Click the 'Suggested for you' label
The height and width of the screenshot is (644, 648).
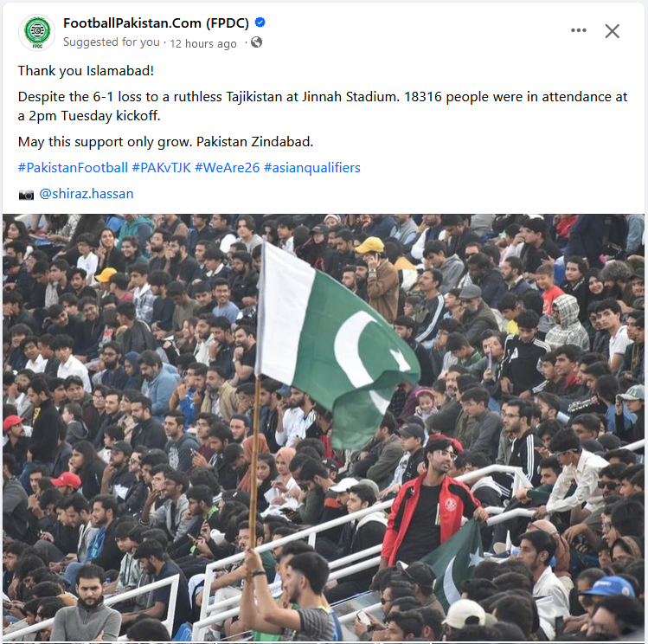point(111,42)
